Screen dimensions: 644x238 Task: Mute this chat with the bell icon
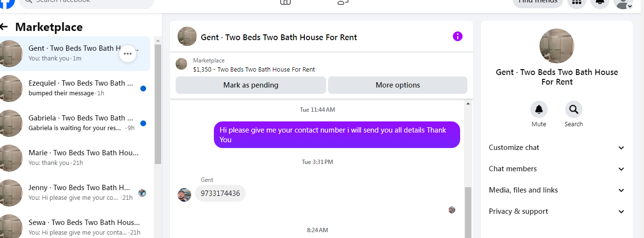539,109
